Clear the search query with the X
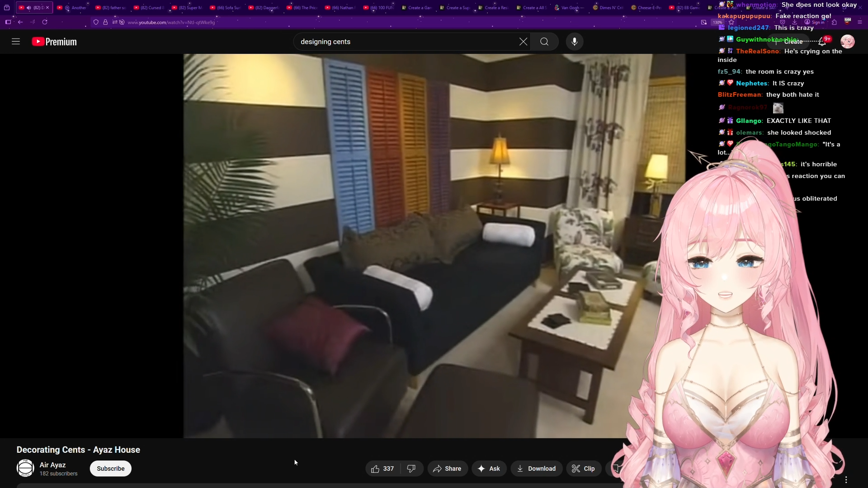868x488 pixels. [523, 42]
